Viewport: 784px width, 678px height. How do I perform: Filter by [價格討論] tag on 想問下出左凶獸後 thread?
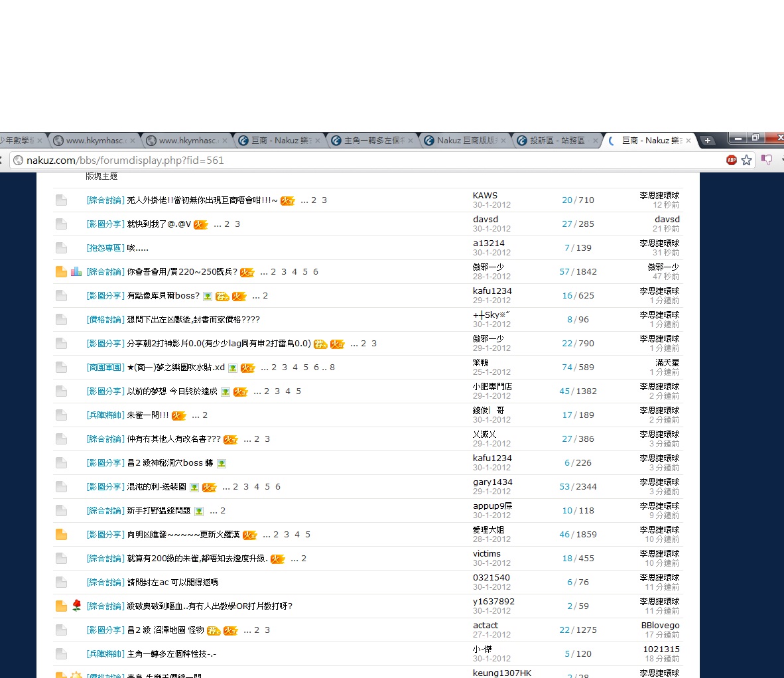(x=105, y=320)
